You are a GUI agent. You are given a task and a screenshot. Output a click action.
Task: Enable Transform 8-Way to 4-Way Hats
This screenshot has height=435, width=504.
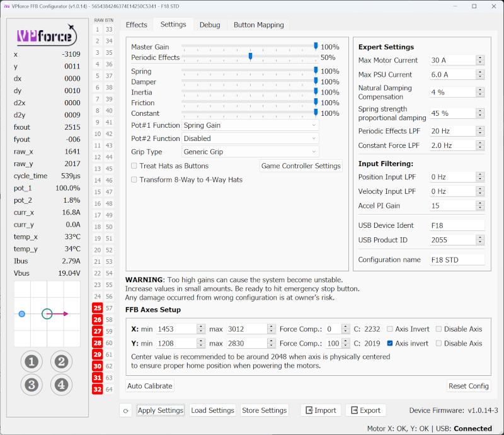click(x=134, y=179)
